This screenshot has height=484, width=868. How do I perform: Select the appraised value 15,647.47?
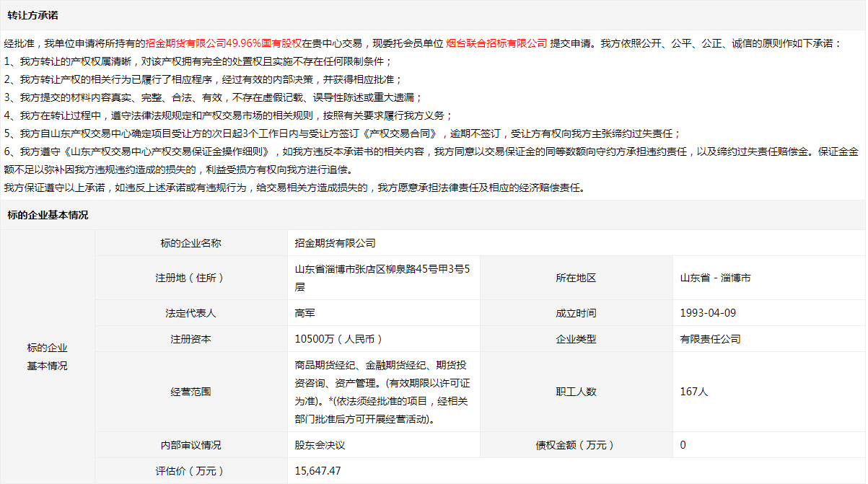coord(318,471)
